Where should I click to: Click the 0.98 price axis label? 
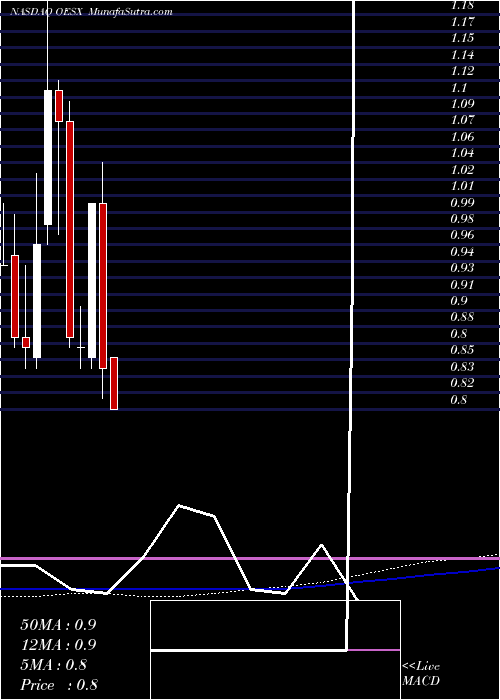[462, 219]
